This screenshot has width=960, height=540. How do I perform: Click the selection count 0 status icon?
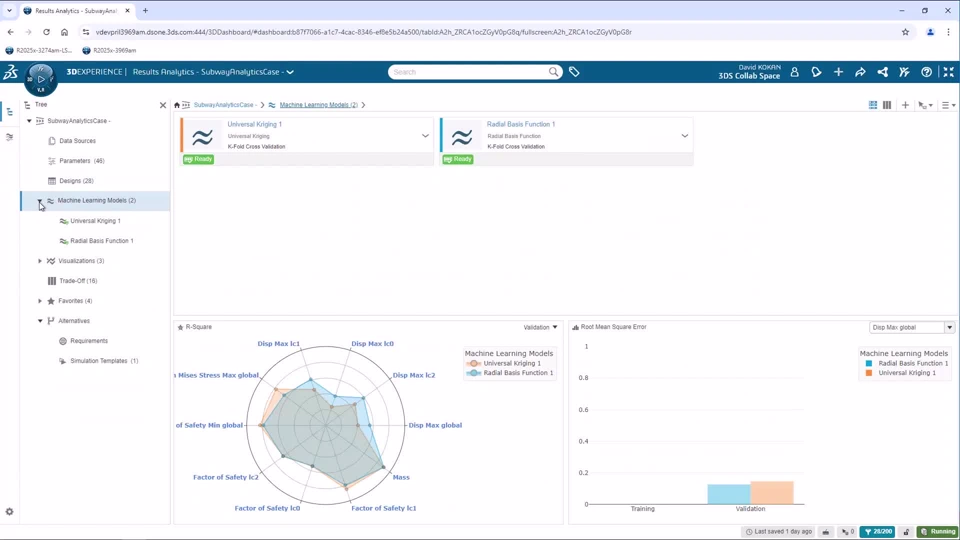(x=848, y=531)
